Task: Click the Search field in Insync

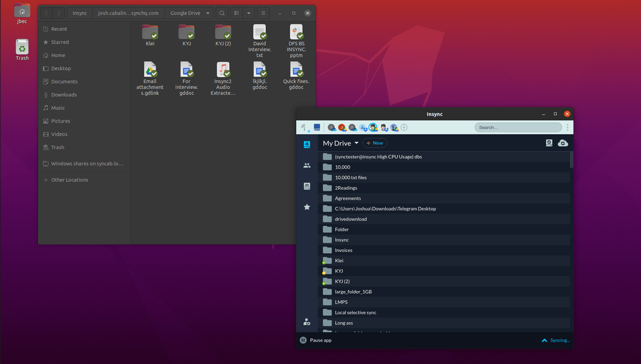Action: (x=518, y=127)
